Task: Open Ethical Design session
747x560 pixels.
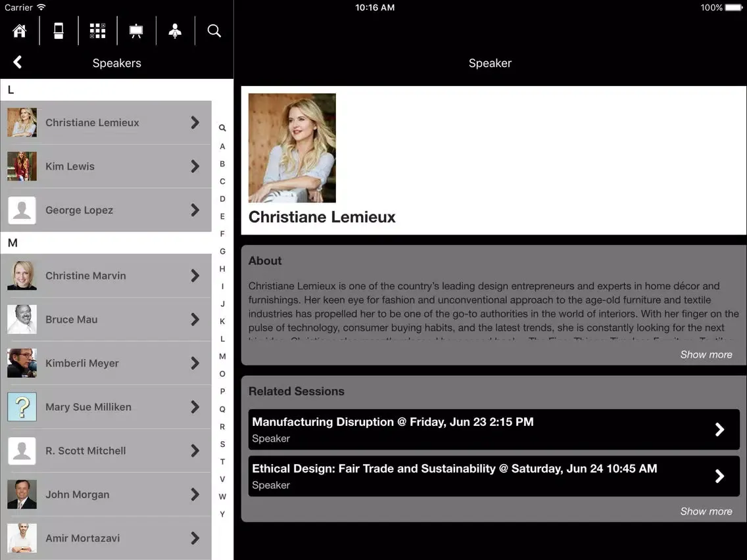Action: tap(494, 476)
